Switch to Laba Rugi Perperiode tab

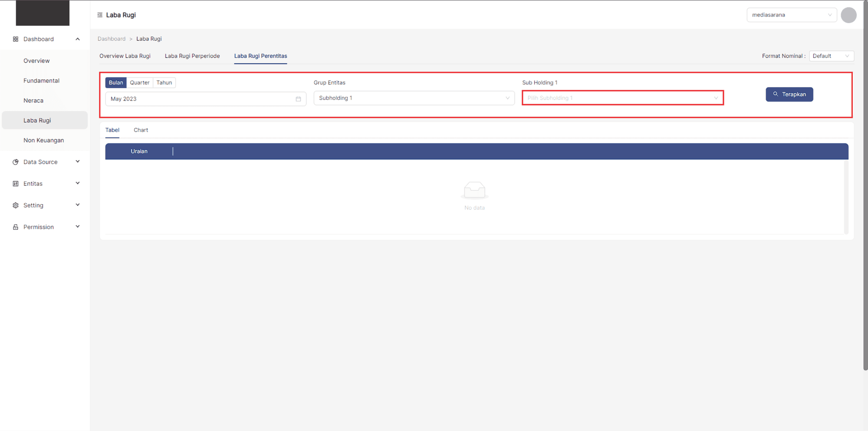tap(192, 56)
